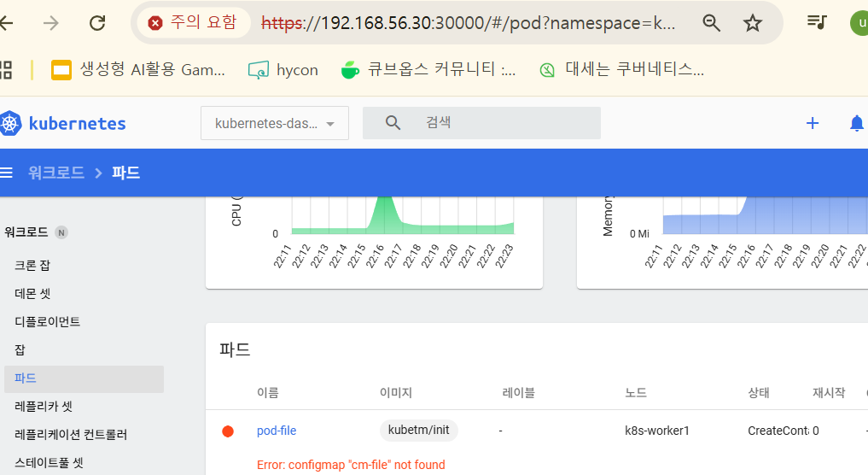Focus the browser address bar URL
The height and width of the screenshot is (475, 868).
tap(468, 23)
